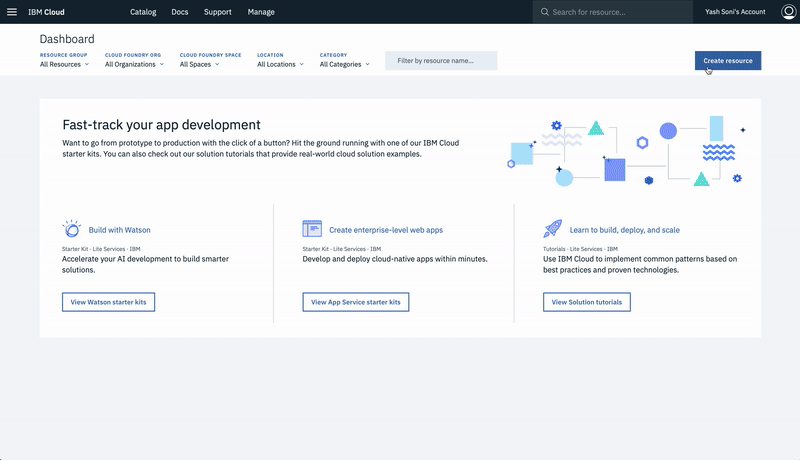Open the Support menu item
Image resolution: width=800 pixels, height=460 pixels.
click(217, 12)
